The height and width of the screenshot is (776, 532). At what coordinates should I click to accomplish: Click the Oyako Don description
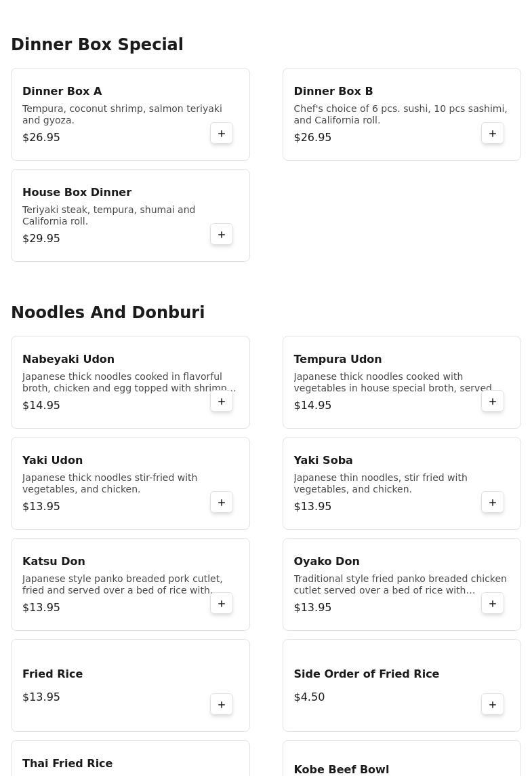[x=400, y=584]
